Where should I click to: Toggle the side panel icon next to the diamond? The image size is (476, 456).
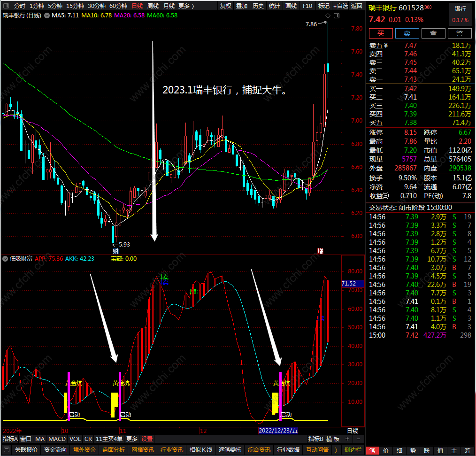pos(337,15)
